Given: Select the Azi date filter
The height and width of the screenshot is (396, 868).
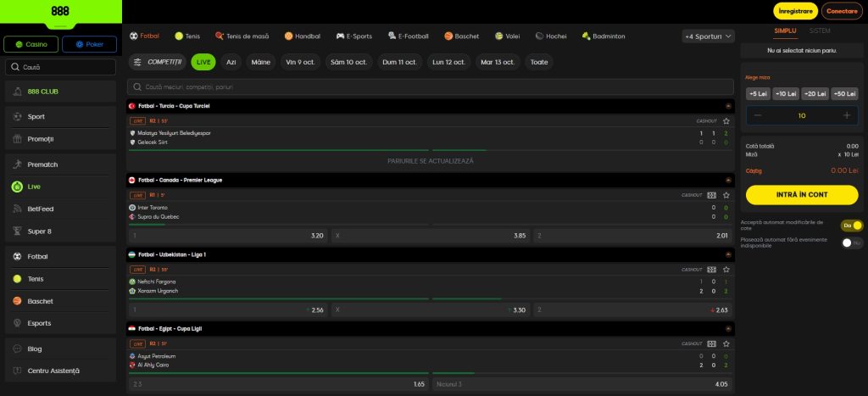Looking at the screenshot, I should (231, 62).
